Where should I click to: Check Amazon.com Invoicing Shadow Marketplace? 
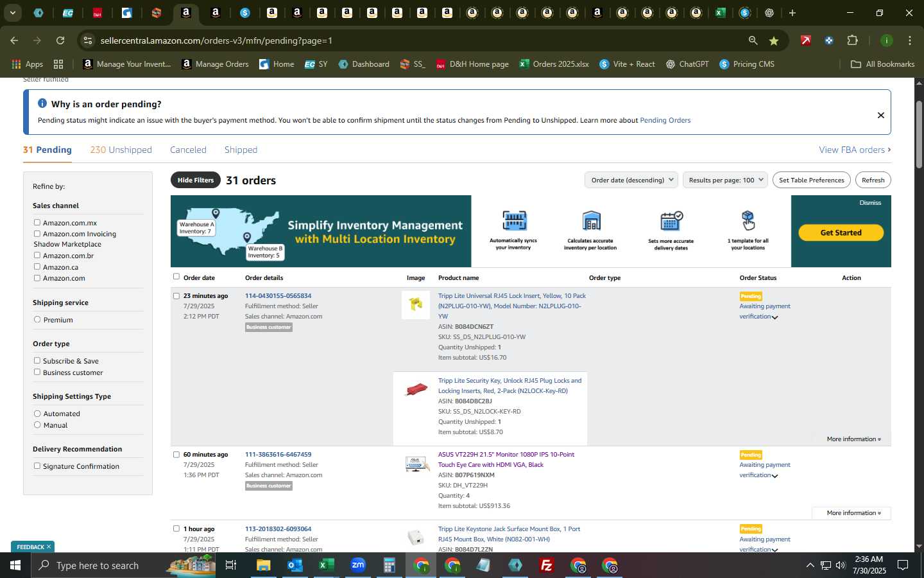click(37, 234)
